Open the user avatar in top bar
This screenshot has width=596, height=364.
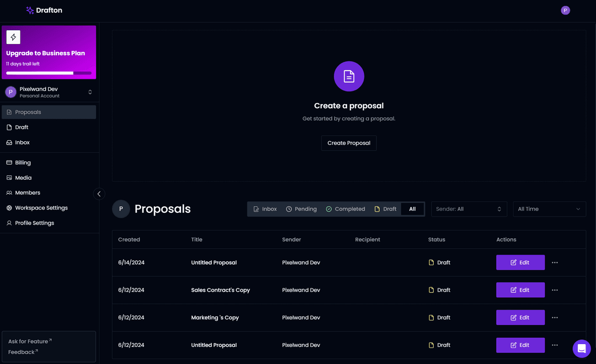pos(565,10)
